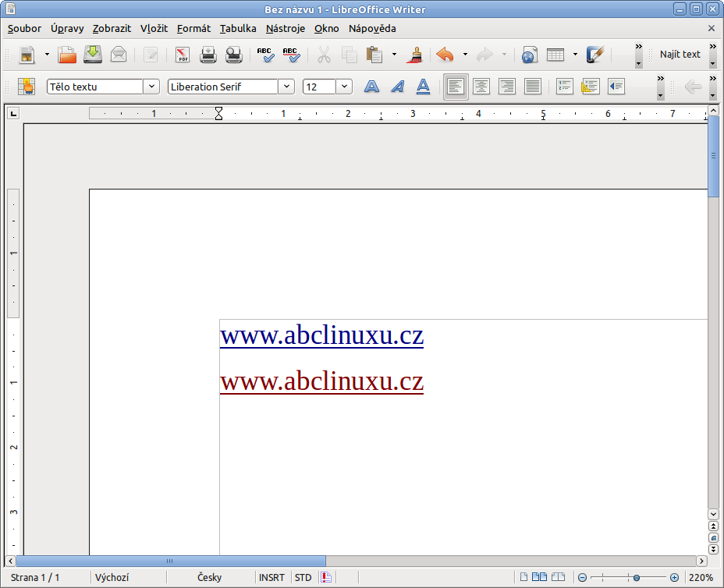Open the page preview icon
Screen dimensions: 724x588
point(234,55)
